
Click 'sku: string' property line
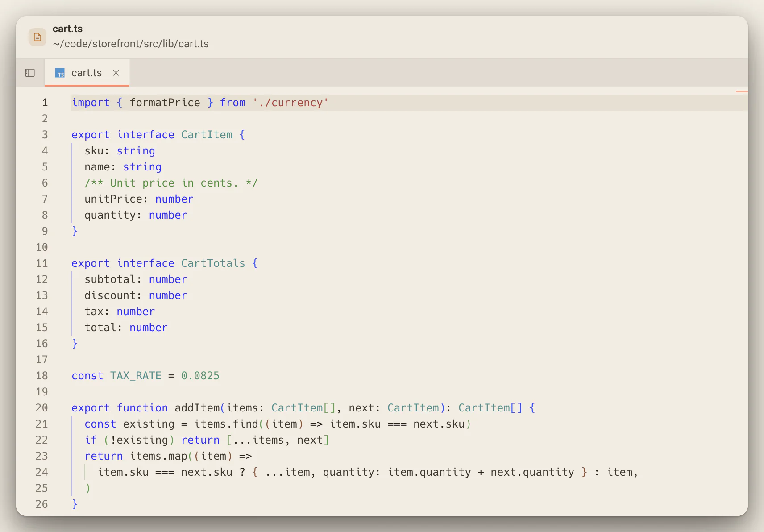pos(120,151)
